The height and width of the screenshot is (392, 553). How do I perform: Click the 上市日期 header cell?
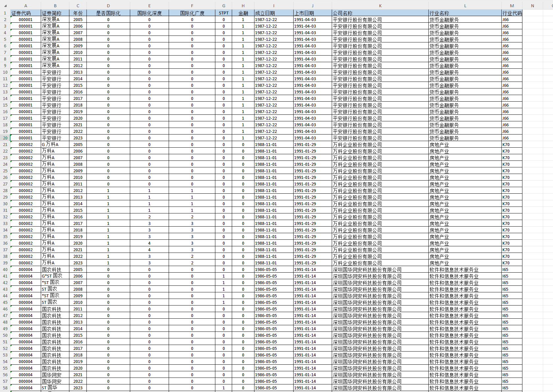(x=313, y=13)
